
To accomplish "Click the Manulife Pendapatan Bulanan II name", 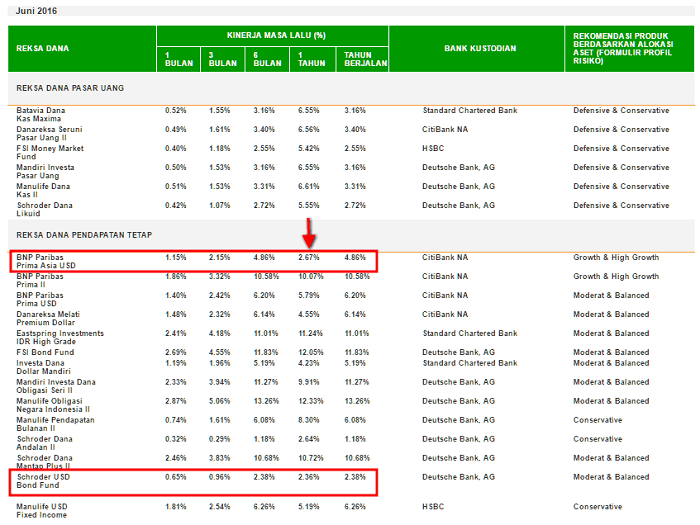I will click(55, 424).
